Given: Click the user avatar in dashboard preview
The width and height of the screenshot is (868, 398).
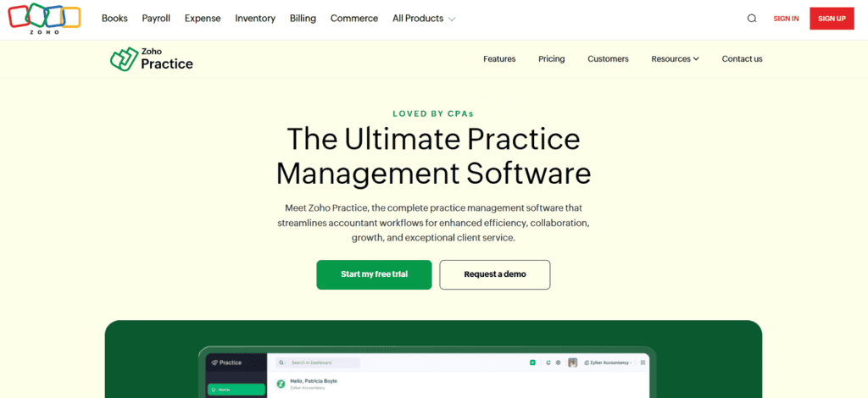Looking at the screenshot, I should 572,362.
